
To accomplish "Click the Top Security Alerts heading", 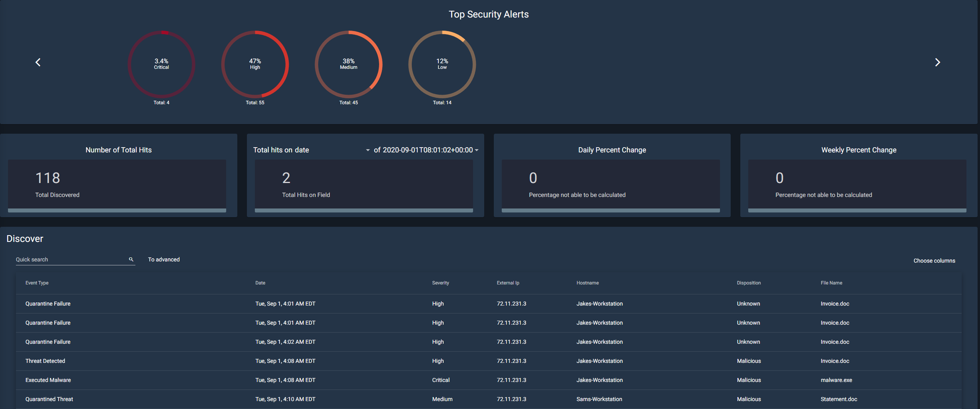I will point(489,14).
